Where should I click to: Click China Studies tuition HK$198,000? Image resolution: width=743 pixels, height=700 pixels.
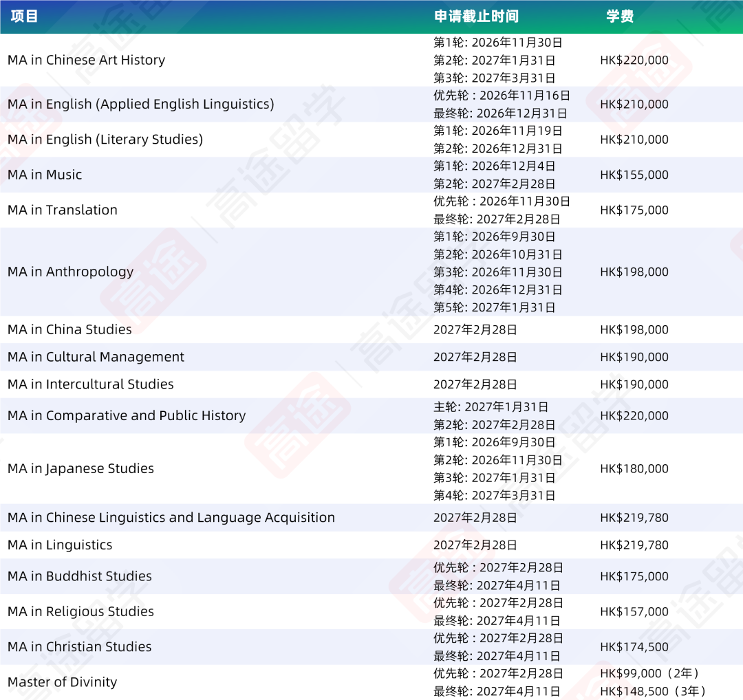pyautogui.click(x=634, y=329)
